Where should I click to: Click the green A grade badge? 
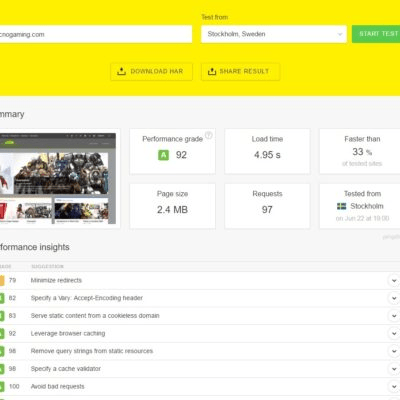[163, 155]
